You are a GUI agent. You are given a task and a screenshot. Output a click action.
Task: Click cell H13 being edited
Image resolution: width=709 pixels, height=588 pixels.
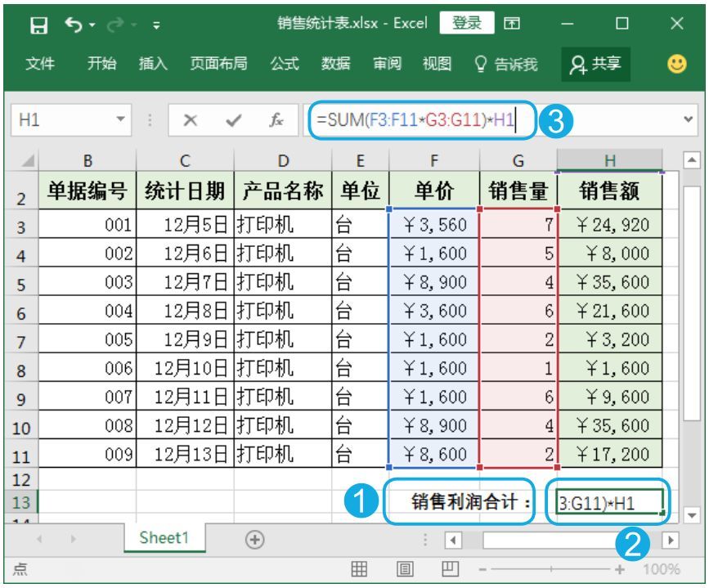click(610, 501)
